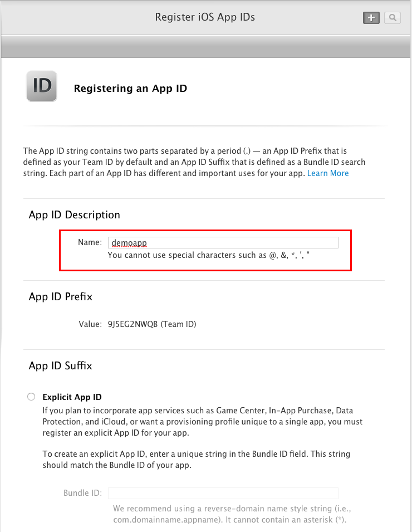Click the App ID Prefix heading
This screenshot has width=412, height=532.
click(60, 296)
